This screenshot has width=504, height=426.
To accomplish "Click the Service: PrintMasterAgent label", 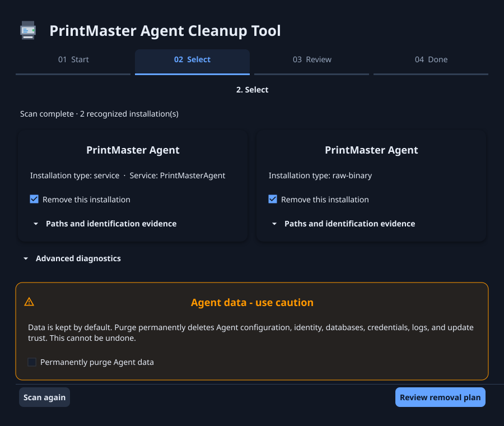I will coord(178,175).
